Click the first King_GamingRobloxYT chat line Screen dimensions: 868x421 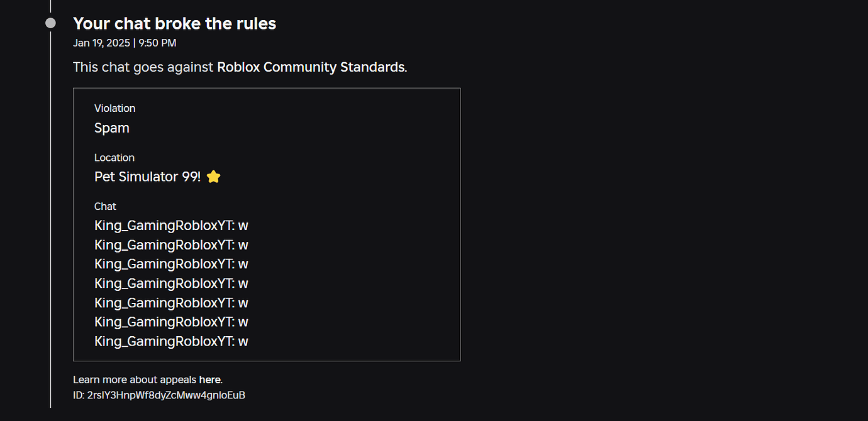click(x=171, y=226)
